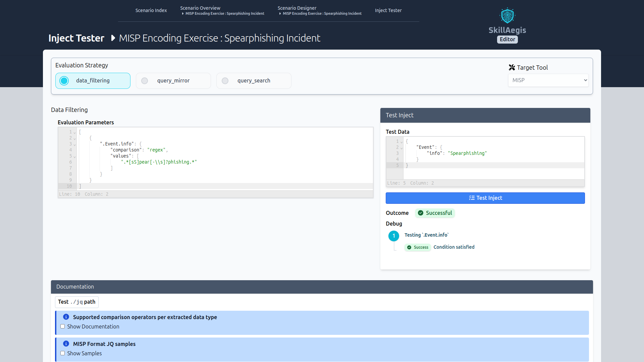The width and height of the screenshot is (644, 362).
Task: Select the data_filtering radio button
Action: [63, 80]
